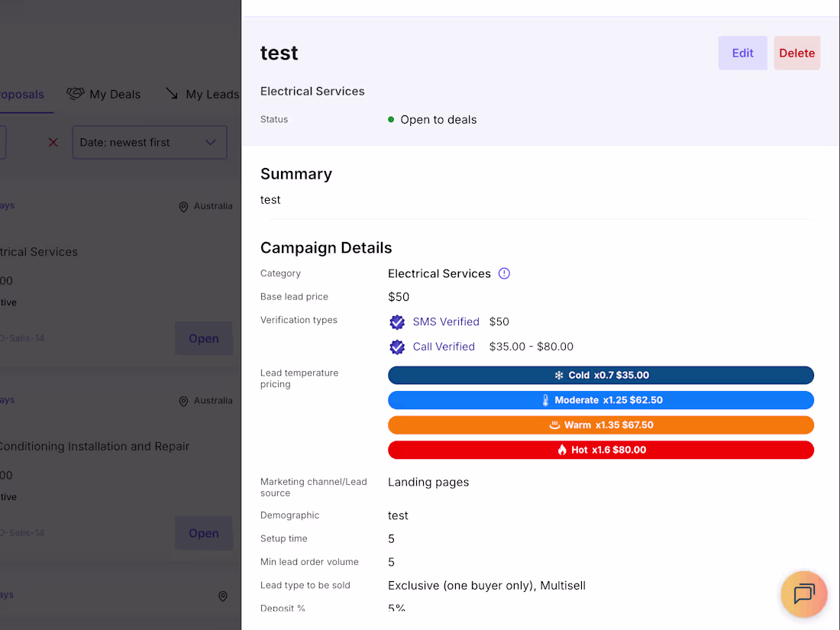840x630 pixels.
Task: Switch to the My Leads tab
Action: tap(202, 94)
